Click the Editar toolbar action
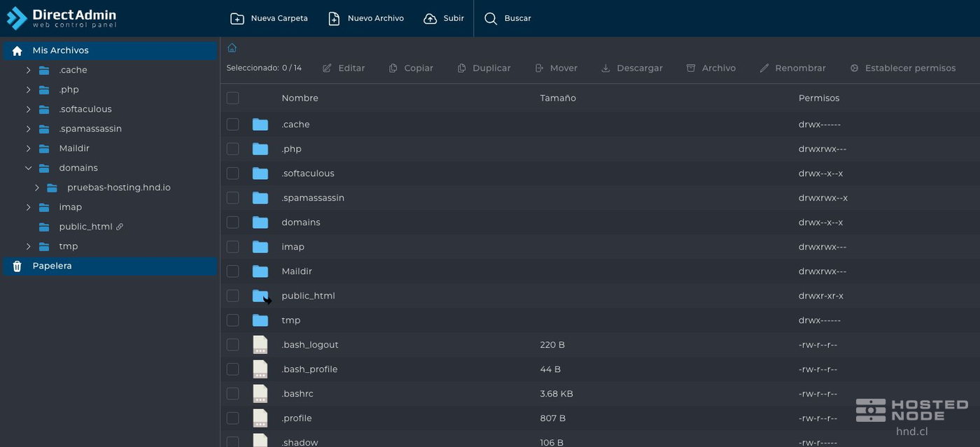980x447 pixels. [344, 68]
